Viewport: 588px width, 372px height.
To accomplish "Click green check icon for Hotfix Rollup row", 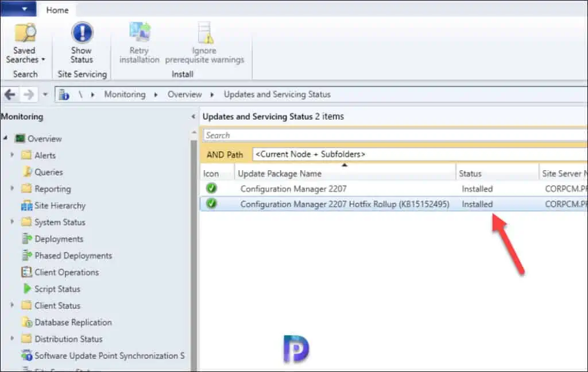I will pos(211,204).
